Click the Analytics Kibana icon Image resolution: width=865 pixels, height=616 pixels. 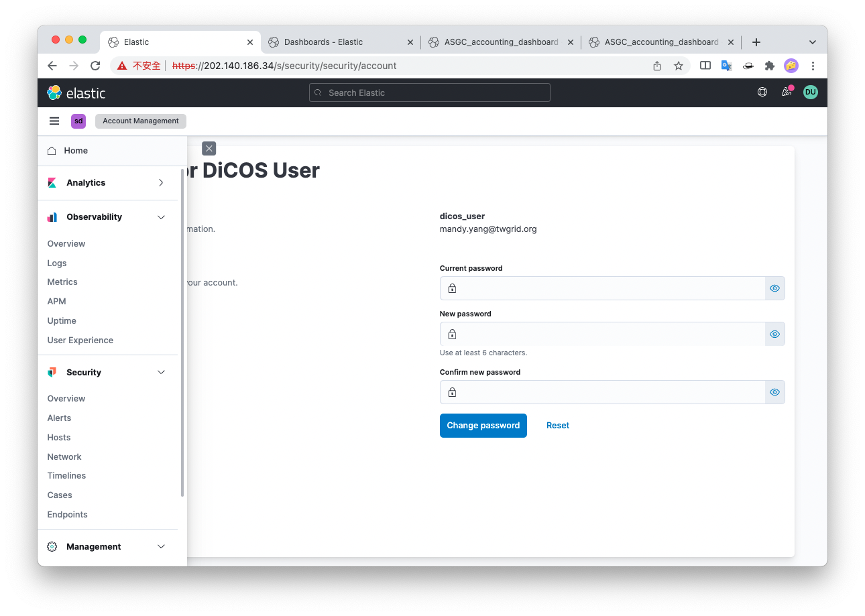[x=52, y=183]
